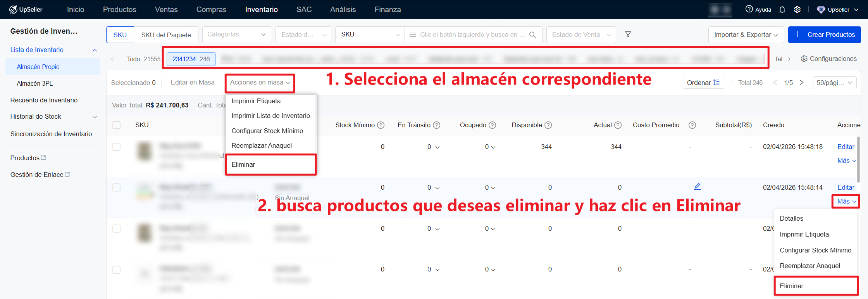Open the Compras menu
The width and height of the screenshot is (868, 299).
tap(211, 10)
